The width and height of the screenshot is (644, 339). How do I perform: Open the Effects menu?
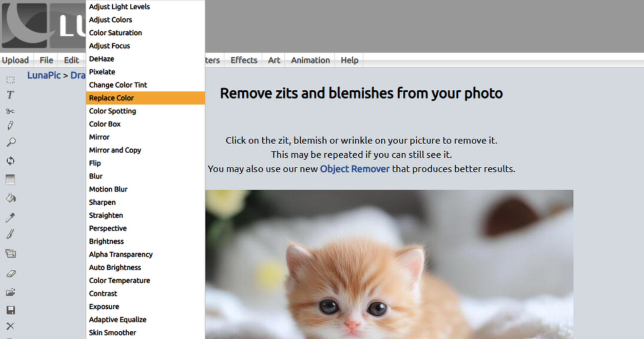(244, 60)
